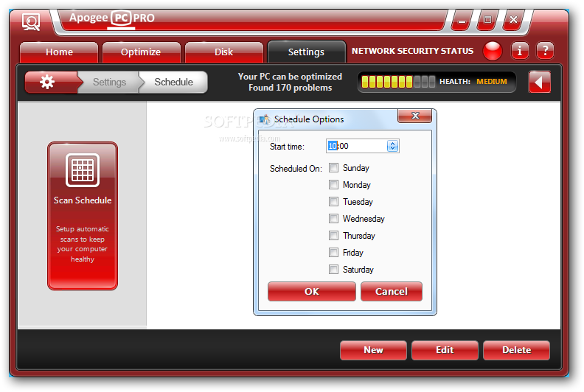Confirm with the OK button
This screenshot has height=392, width=584.
312,292
